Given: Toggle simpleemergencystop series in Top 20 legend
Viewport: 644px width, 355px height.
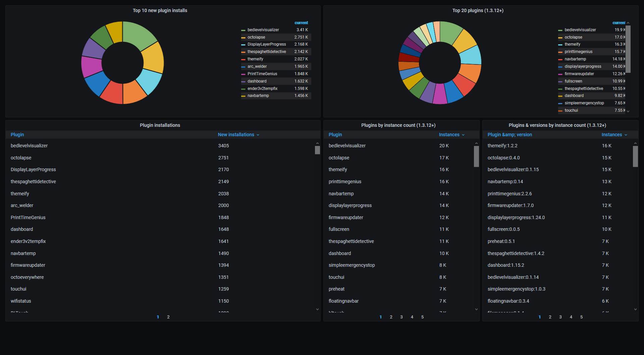Looking at the screenshot, I should pyautogui.click(x=584, y=103).
